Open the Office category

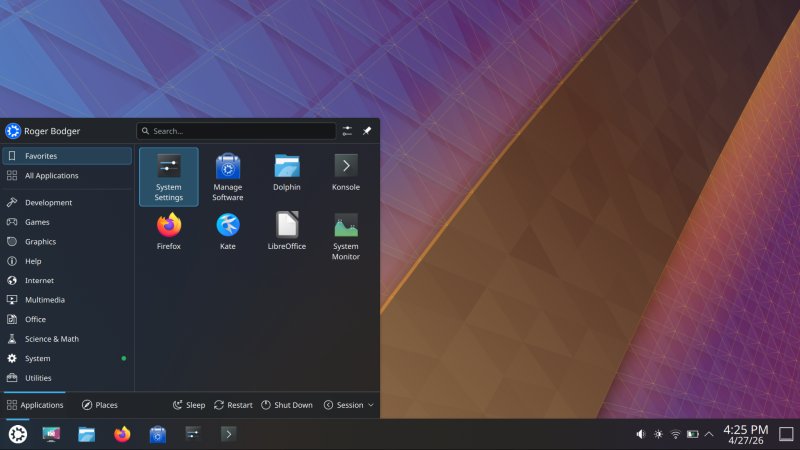67,319
